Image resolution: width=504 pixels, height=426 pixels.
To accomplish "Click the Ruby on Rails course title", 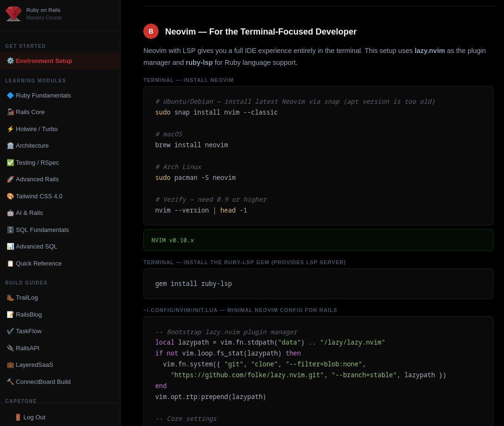I will [x=44, y=10].
